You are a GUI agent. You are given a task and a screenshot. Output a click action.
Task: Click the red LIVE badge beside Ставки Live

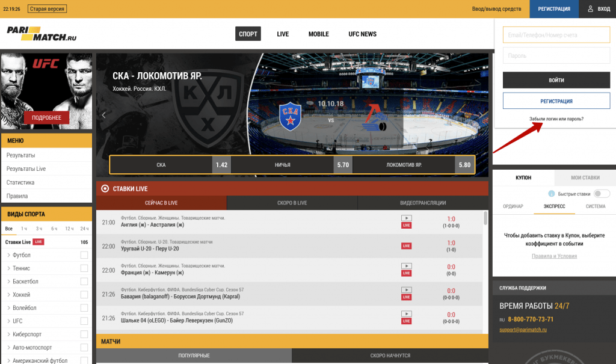point(38,242)
